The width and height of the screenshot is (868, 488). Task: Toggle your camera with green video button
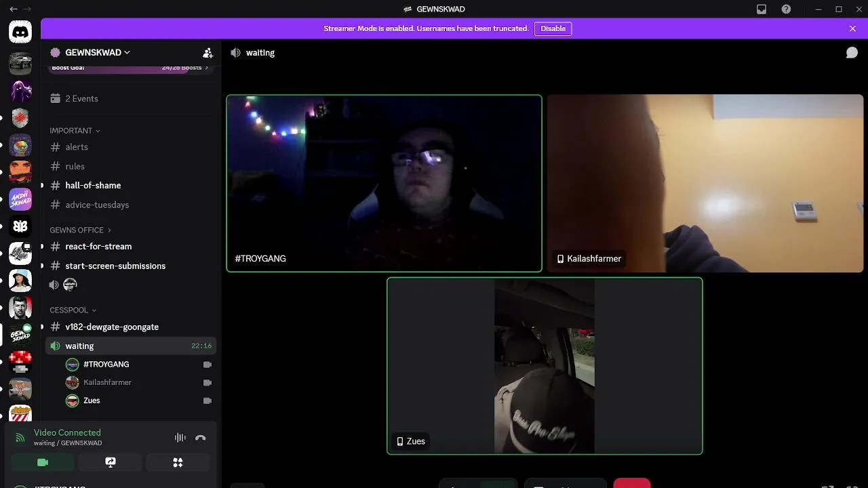(x=42, y=462)
